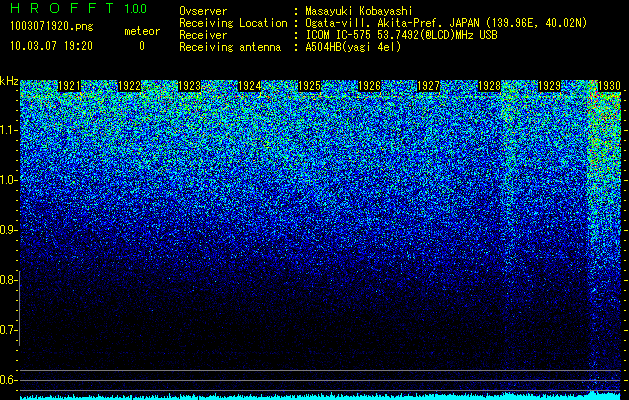Viewport: 629px width, 400px height.
Task: Click the ICOM IC-575 receiver text
Action: tap(402, 35)
